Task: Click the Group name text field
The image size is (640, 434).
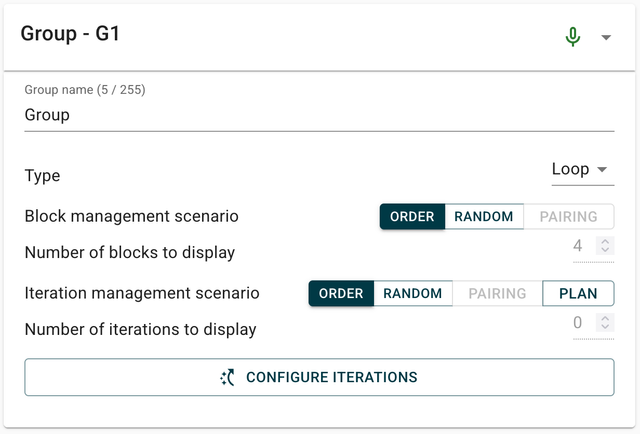Action: 319,115
